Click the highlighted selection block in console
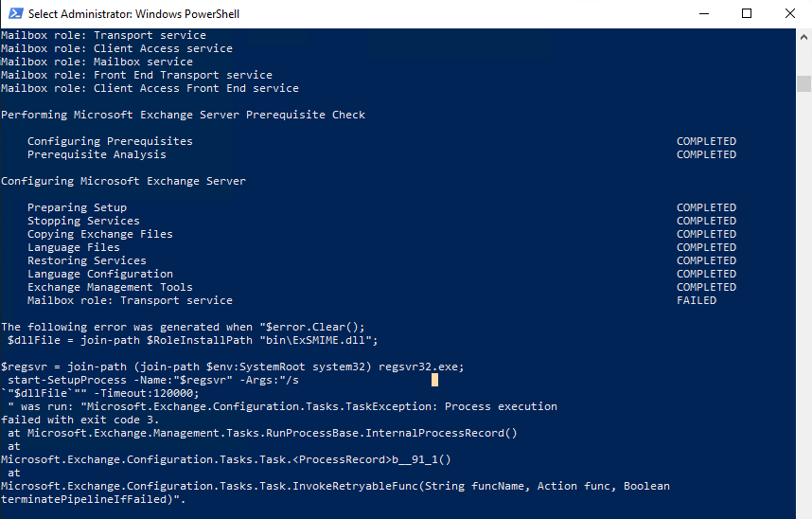Screen dimensions: 812x519 pos(435,380)
